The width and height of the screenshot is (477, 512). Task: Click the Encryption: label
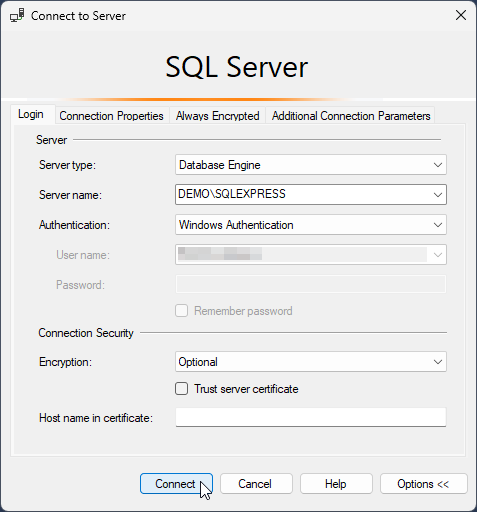coord(65,362)
